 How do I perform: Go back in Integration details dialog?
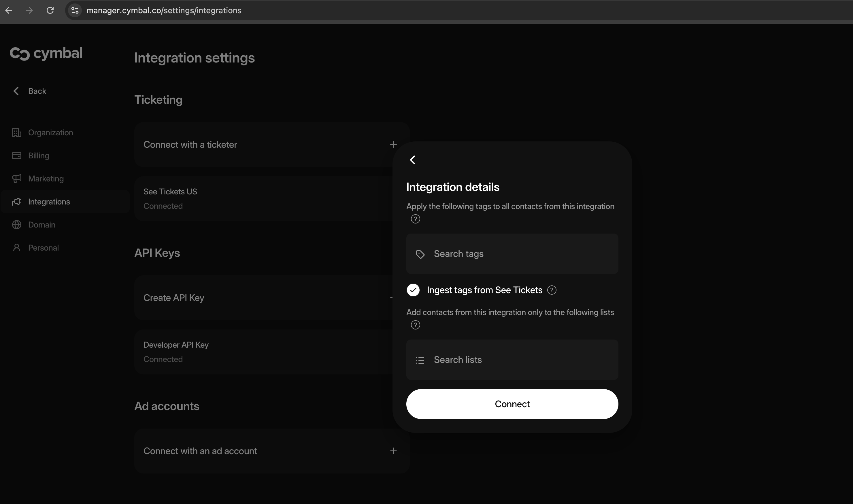click(413, 160)
